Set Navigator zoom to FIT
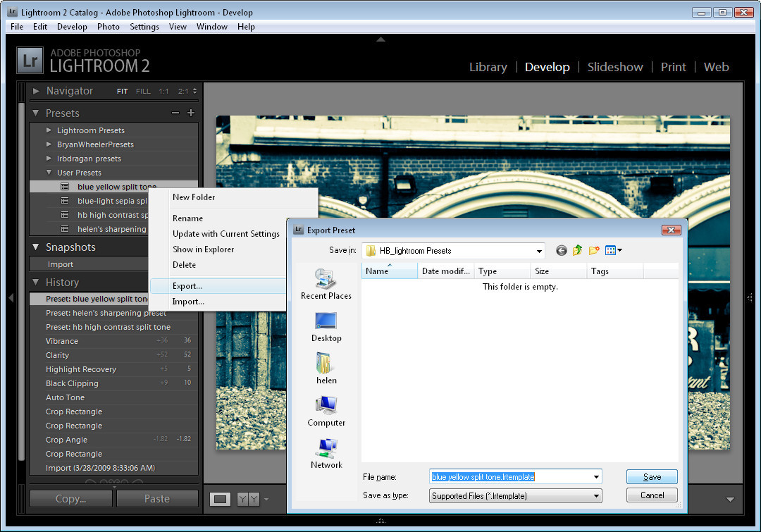 point(123,92)
